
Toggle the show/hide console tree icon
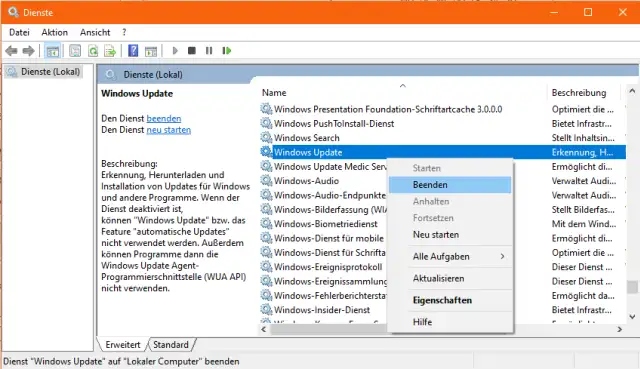tap(53, 51)
